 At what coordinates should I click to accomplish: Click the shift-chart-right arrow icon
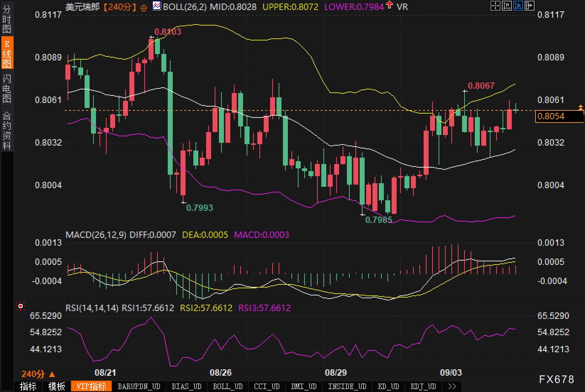tap(530, 6)
